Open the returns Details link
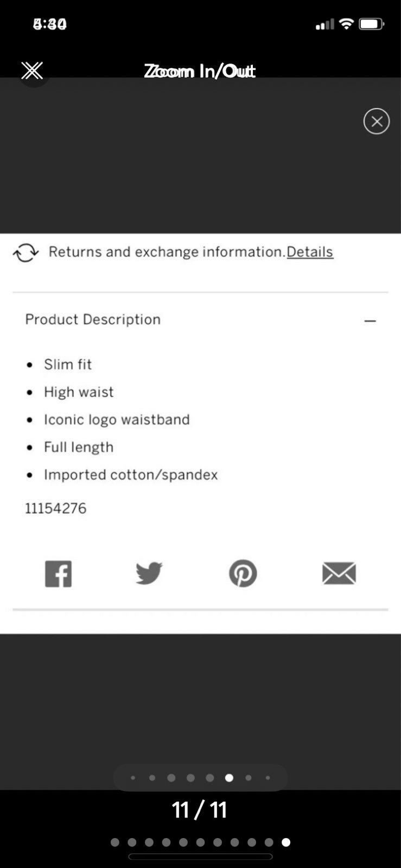Image resolution: width=401 pixels, height=868 pixels. click(x=310, y=252)
